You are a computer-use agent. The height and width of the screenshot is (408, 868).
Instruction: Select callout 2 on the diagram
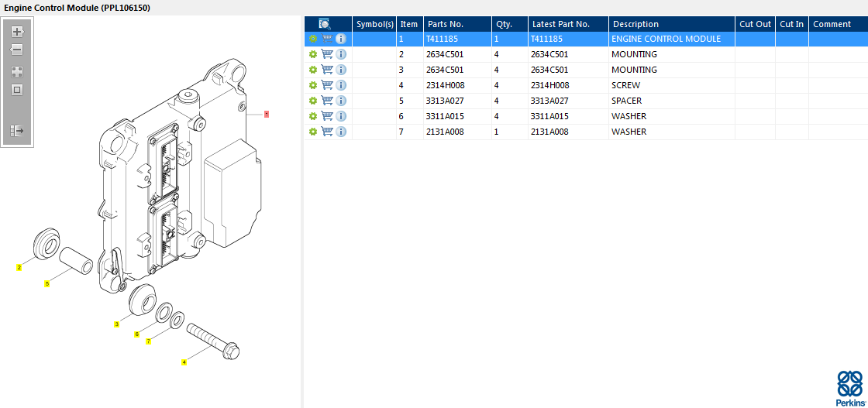[x=19, y=268]
